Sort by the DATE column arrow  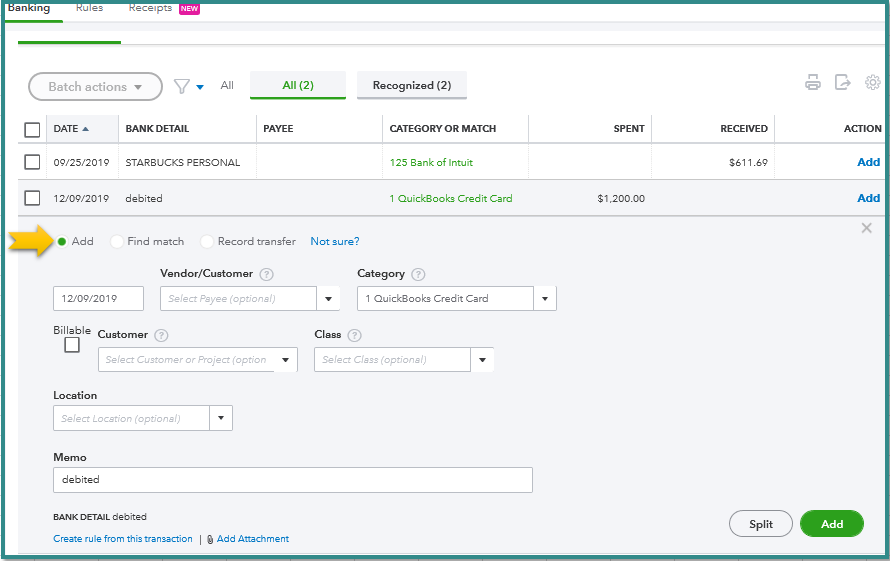coord(86,129)
